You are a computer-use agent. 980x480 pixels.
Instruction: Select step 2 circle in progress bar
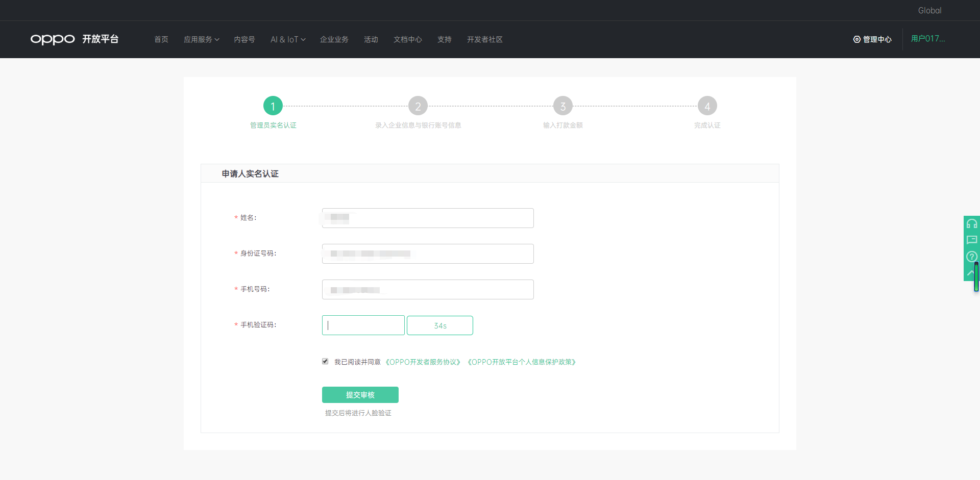(x=418, y=106)
